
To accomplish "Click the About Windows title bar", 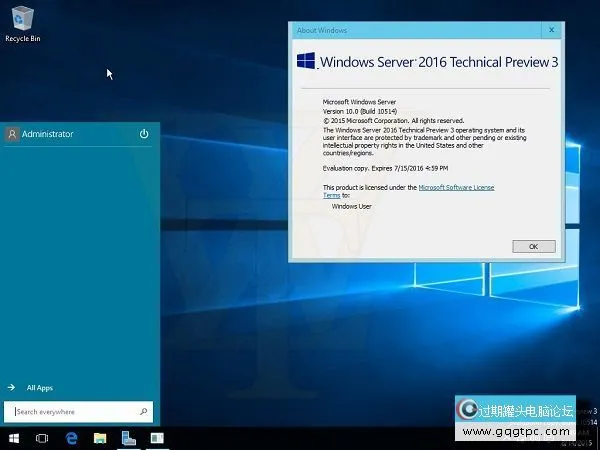I will (400, 31).
